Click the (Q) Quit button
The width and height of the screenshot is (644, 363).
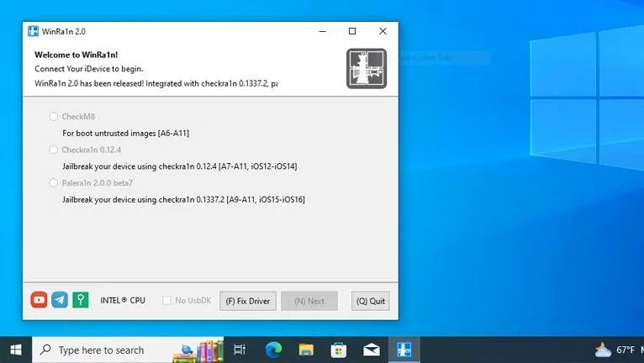coord(371,301)
